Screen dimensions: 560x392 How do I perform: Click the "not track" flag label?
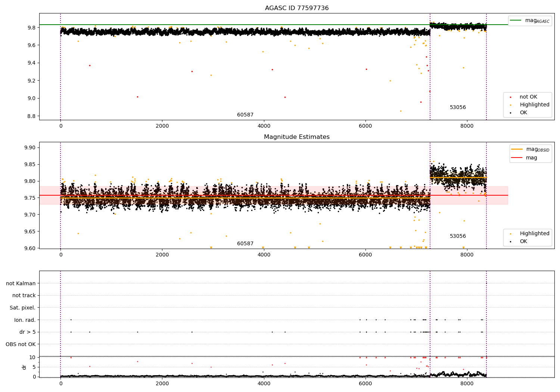(24, 296)
